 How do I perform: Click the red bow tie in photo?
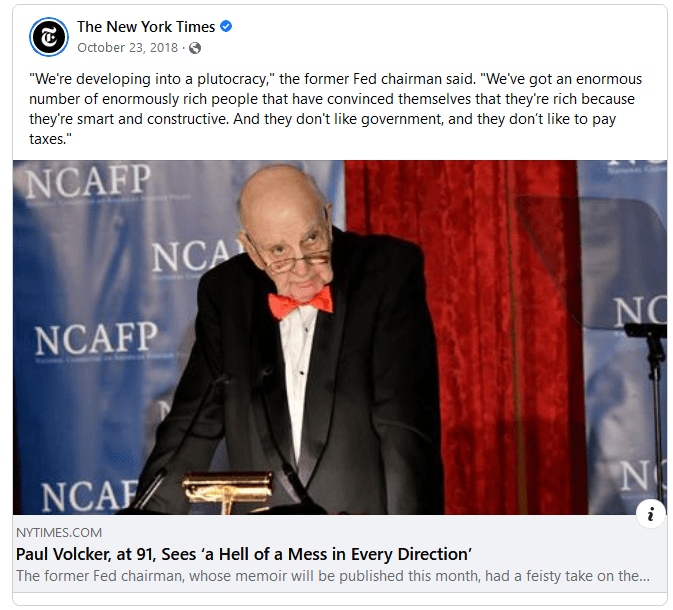(x=300, y=303)
